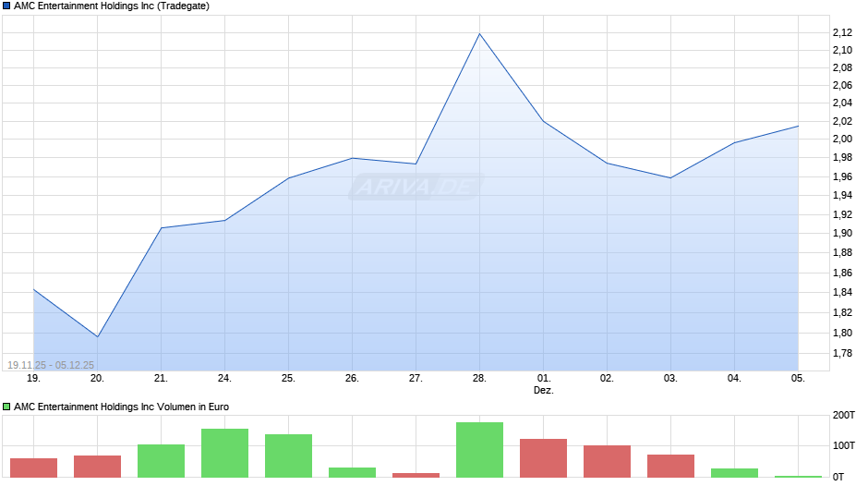The image size is (868, 486).
Task: Click the 'AMC Entertainment Holdings Inc Volumen in Euro' label
Action: (x=121, y=407)
